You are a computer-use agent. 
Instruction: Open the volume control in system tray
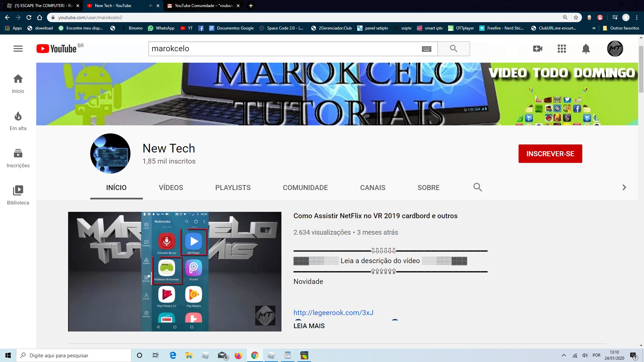585,355
